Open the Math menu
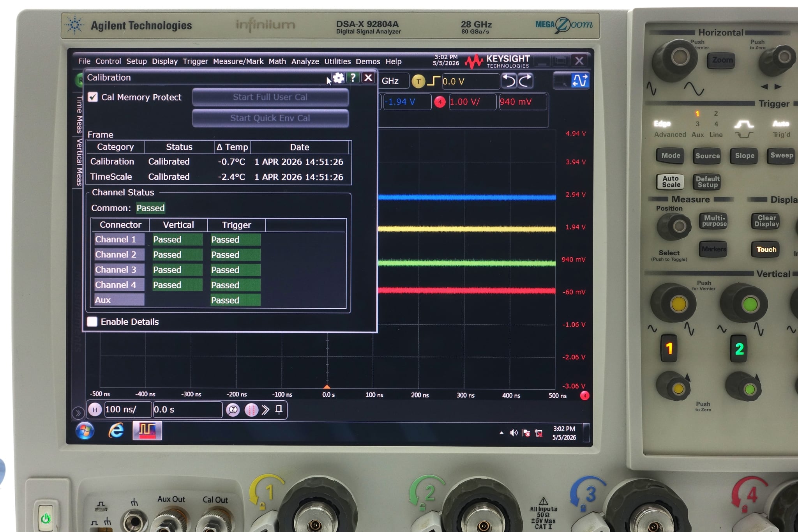This screenshot has width=798, height=532. click(277, 61)
